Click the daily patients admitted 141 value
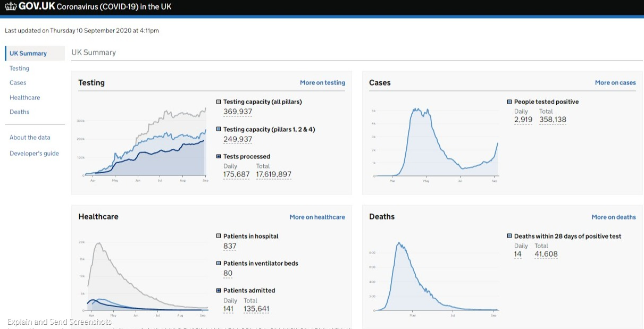Viewport: 644px width, 329px height. [229, 309]
